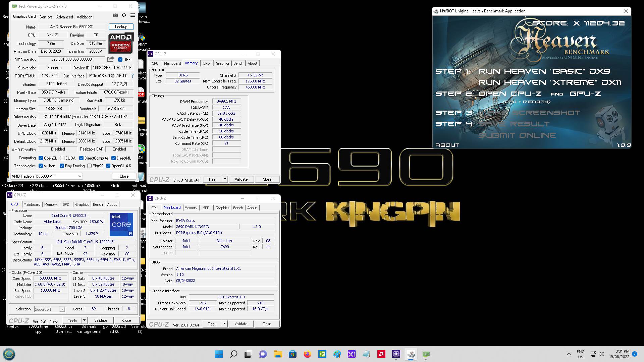Open taskbar Search

point(234,354)
